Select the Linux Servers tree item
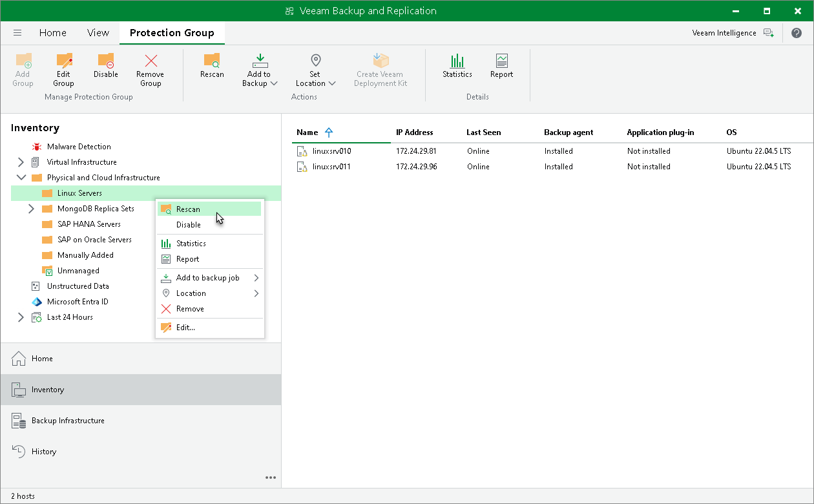The width and height of the screenshot is (814, 504). tap(146, 193)
